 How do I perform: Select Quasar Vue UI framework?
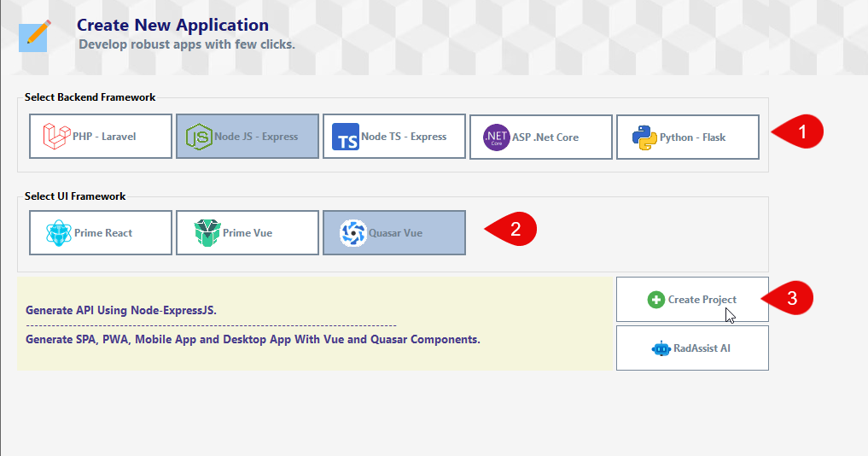[394, 233]
